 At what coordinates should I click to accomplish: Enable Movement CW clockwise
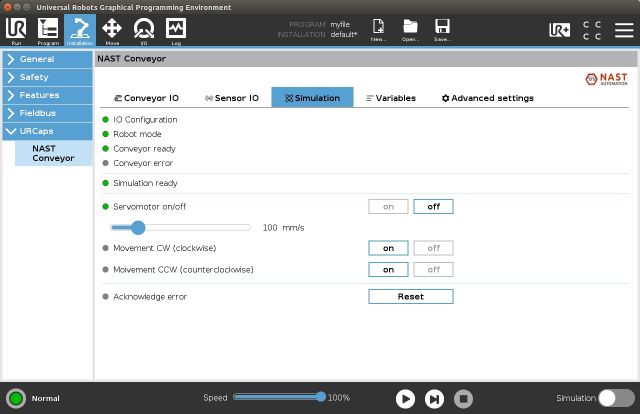[388, 248]
